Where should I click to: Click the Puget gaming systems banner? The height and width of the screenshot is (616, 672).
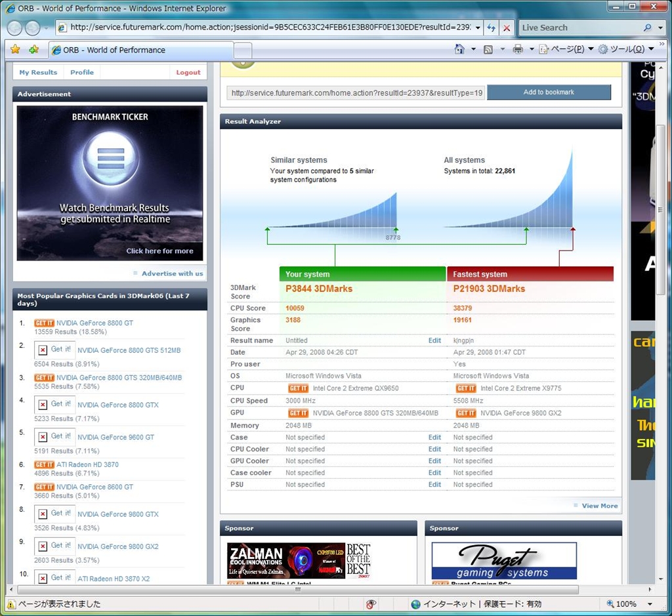[504, 561]
